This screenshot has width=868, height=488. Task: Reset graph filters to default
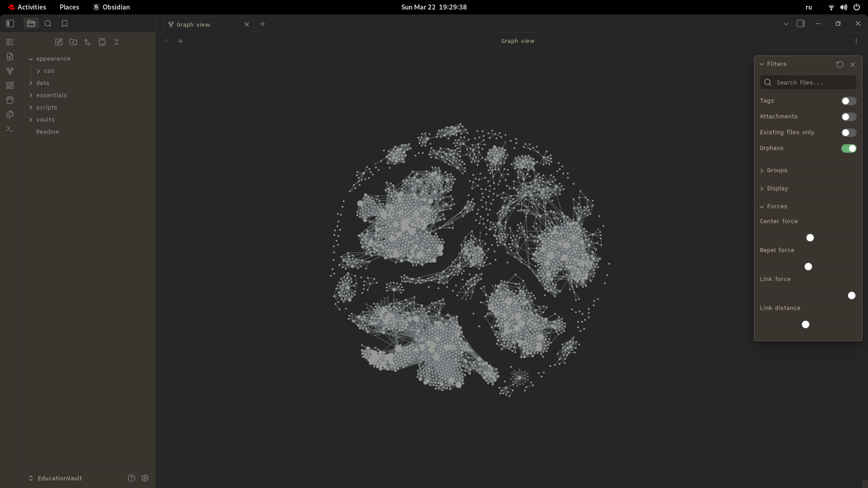[x=840, y=65]
